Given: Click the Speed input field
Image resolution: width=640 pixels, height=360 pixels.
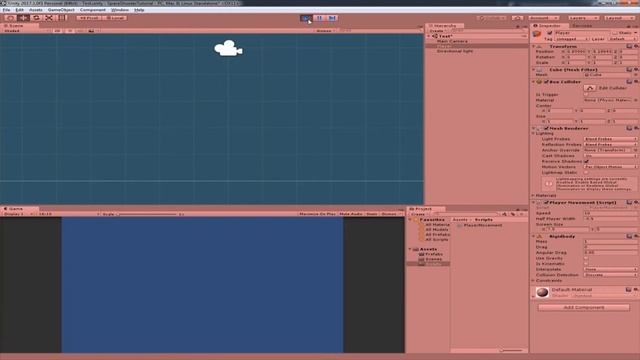Looking at the screenshot, I should [x=610, y=213].
